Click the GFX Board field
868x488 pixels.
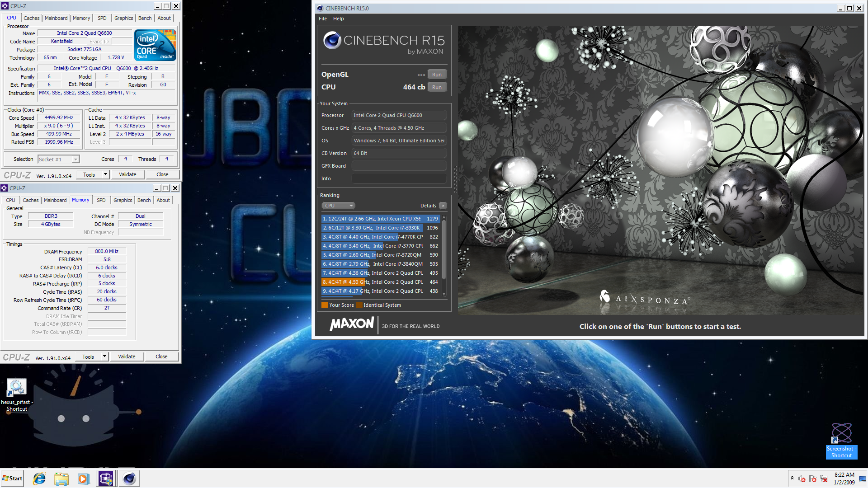[399, 166]
